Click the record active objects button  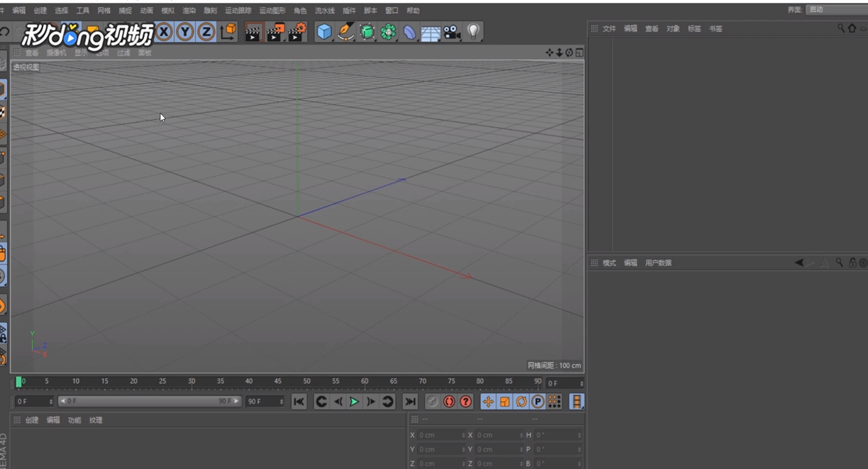pos(432,402)
